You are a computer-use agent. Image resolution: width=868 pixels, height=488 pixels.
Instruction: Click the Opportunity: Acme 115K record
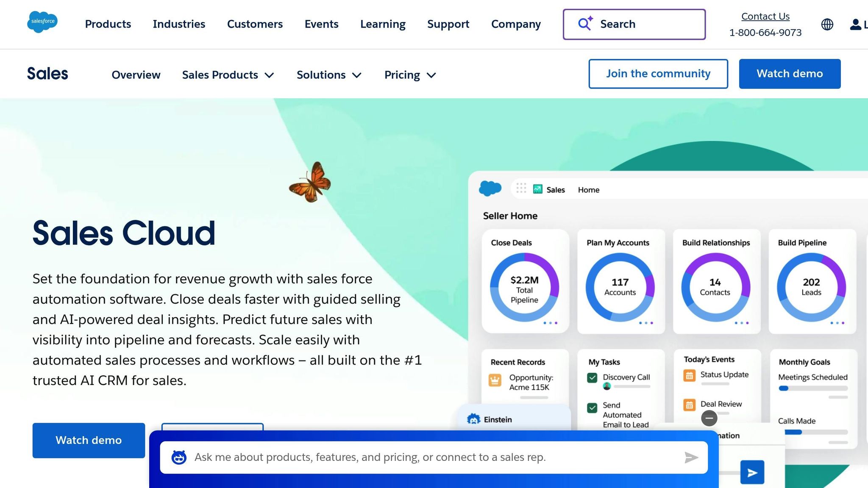531,382
